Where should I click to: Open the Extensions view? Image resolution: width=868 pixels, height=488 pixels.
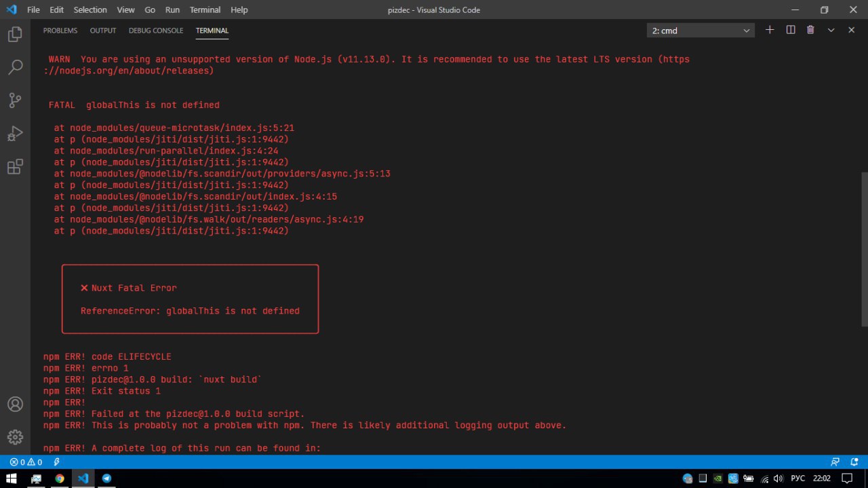pyautogui.click(x=15, y=167)
